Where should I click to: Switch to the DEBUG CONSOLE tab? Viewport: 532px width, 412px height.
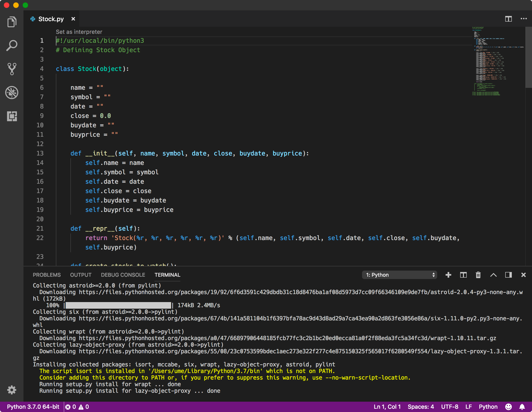coord(123,275)
